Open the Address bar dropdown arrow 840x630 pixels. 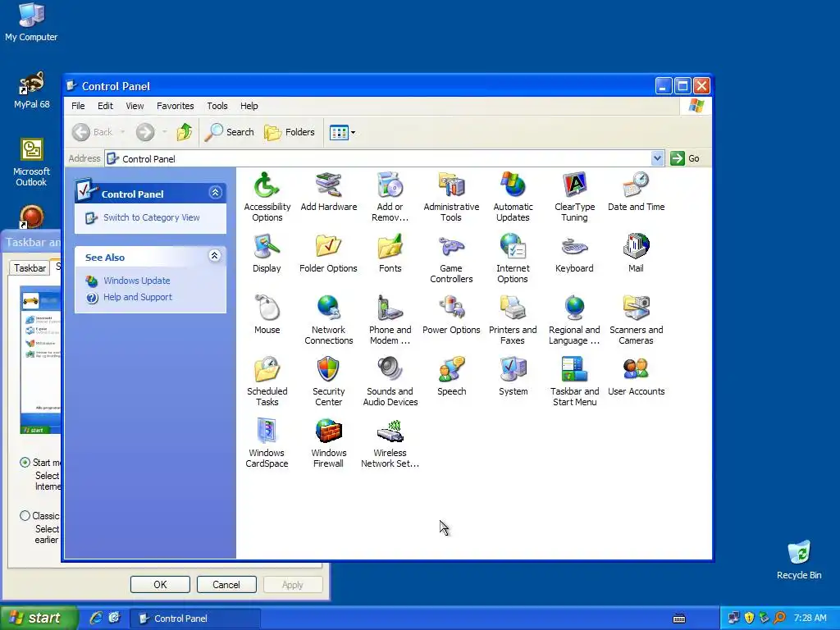657,158
